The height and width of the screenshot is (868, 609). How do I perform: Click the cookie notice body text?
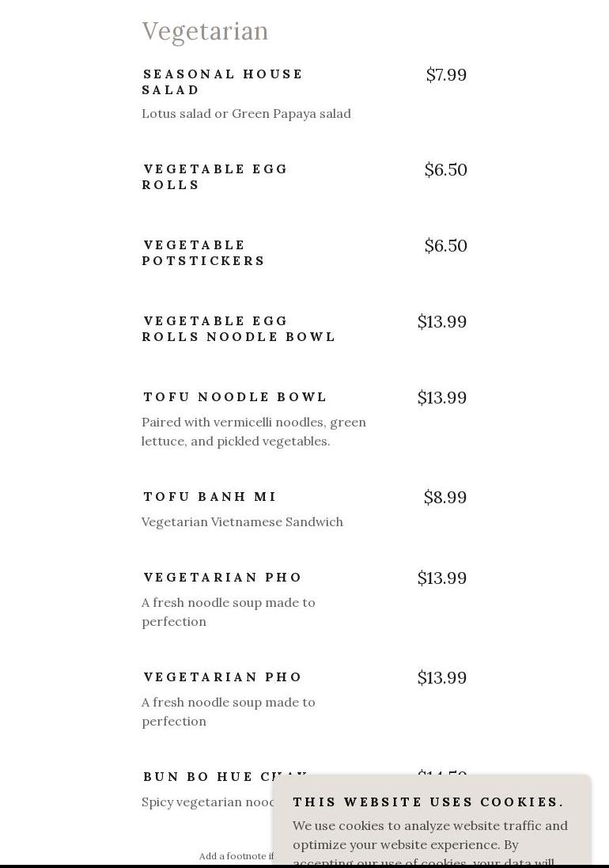coord(429,835)
